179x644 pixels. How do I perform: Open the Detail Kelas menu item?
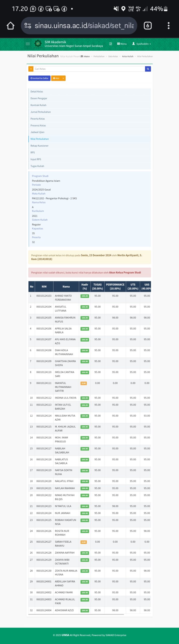[90, 92]
